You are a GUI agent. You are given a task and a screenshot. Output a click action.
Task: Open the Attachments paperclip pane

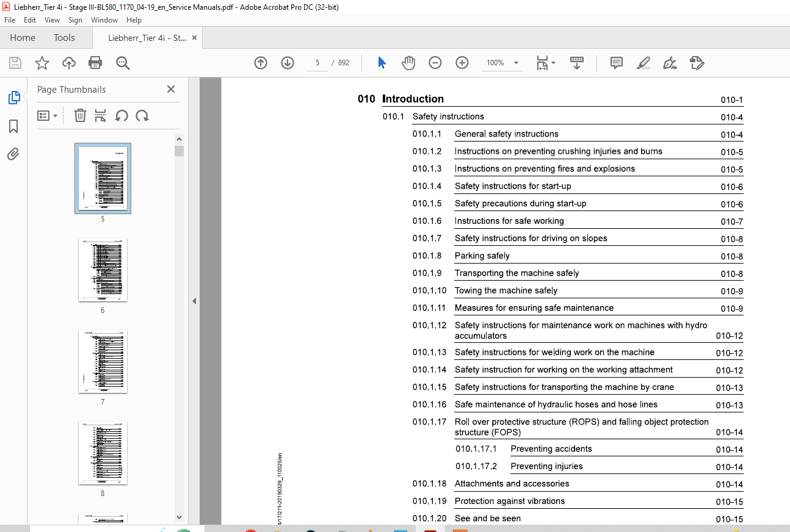click(x=13, y=154)
